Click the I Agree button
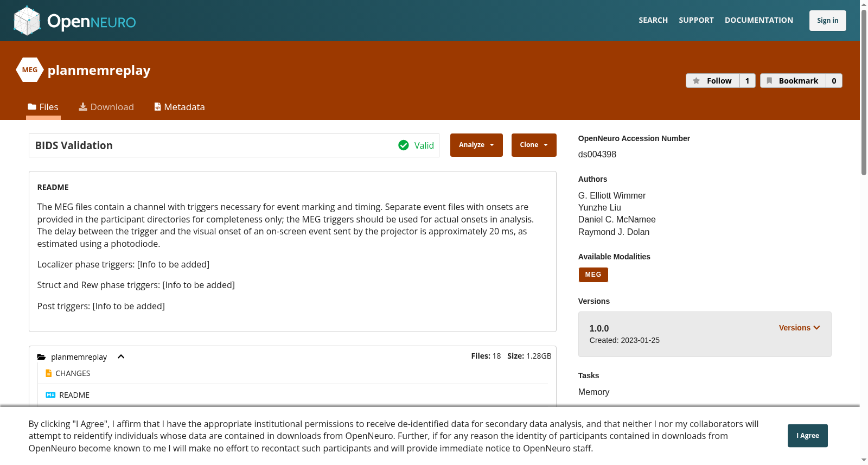 808,436
